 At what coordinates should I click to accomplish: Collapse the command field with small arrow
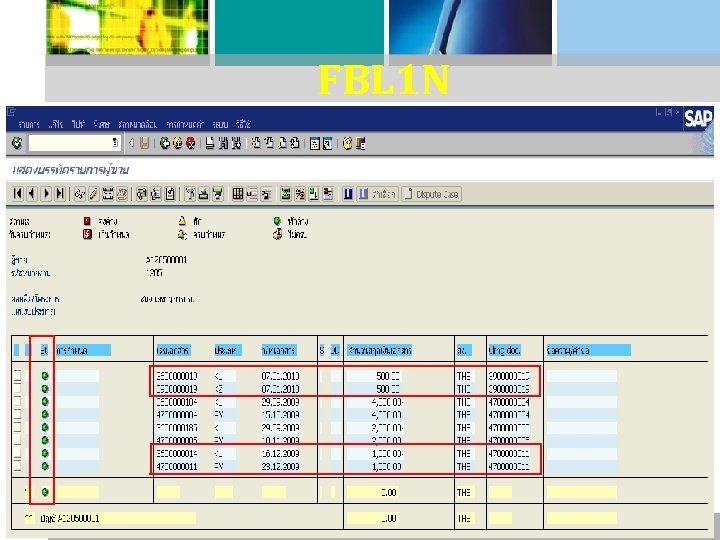tap(131, 143)
